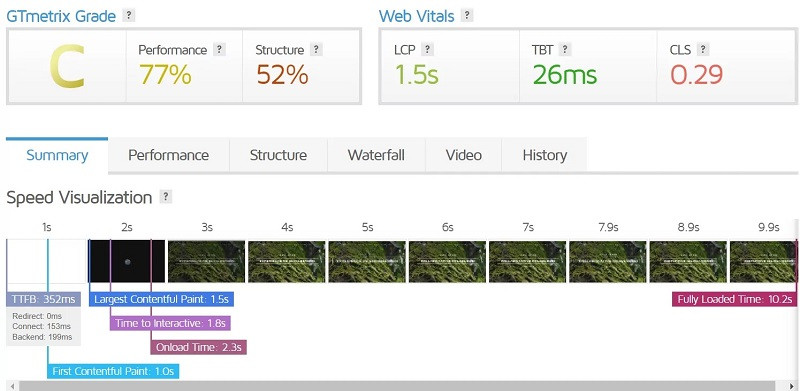Open the Structure tab
Screen dimensions: 800x391
coord(278,155)
